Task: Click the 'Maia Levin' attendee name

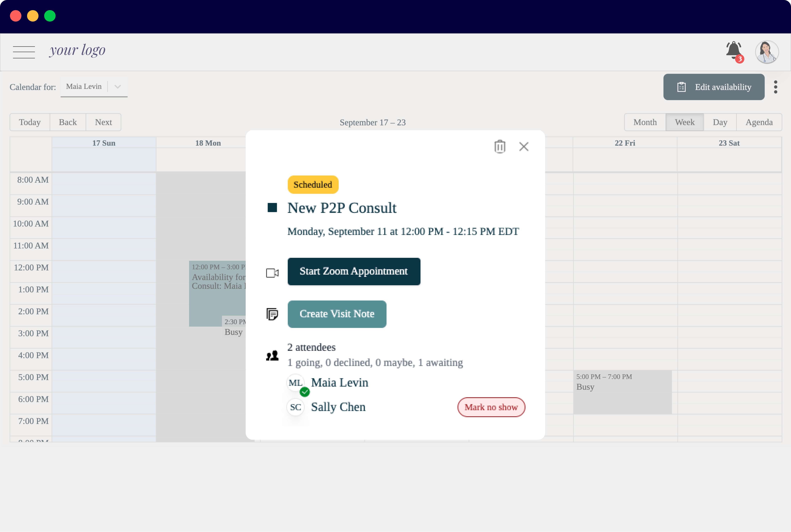Action: click(340, 383)
